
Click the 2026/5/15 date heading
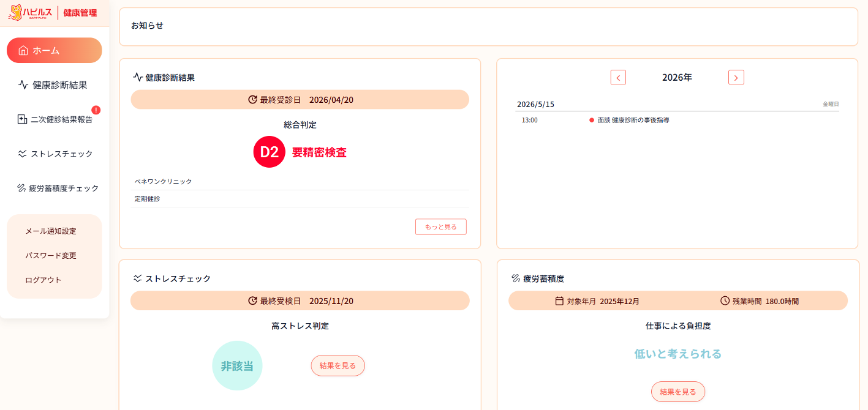[535, 104]
